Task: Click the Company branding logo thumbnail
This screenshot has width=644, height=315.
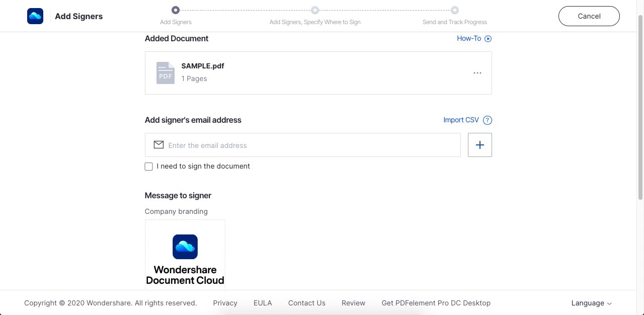Action: (x=185, y=254)
